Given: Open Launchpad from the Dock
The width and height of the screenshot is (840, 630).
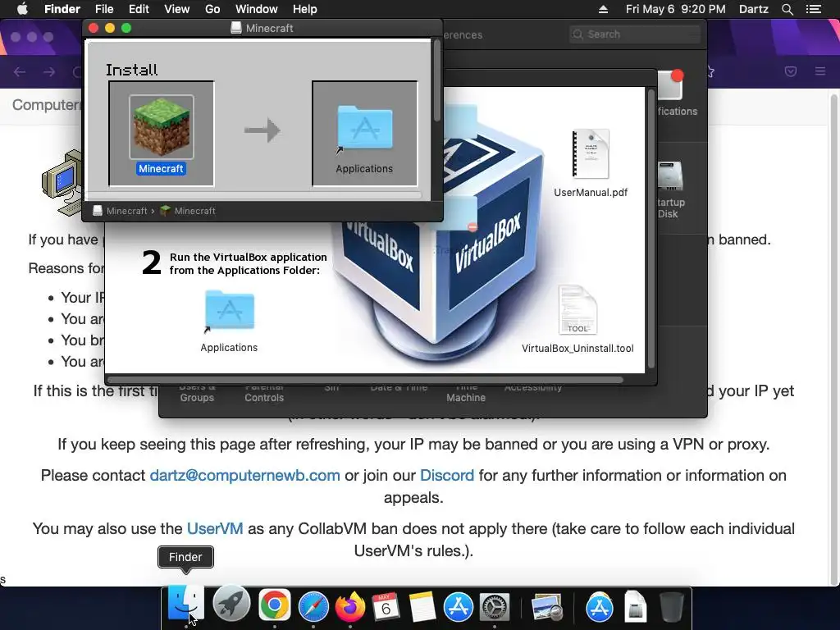Looking at the screenshot, I should [x=231, y=605].
